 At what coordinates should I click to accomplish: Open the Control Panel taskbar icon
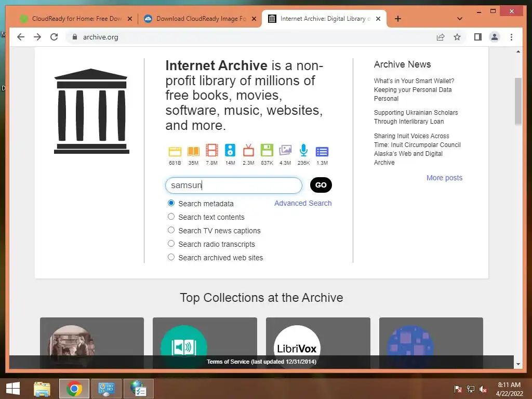(x=106, y=389)
